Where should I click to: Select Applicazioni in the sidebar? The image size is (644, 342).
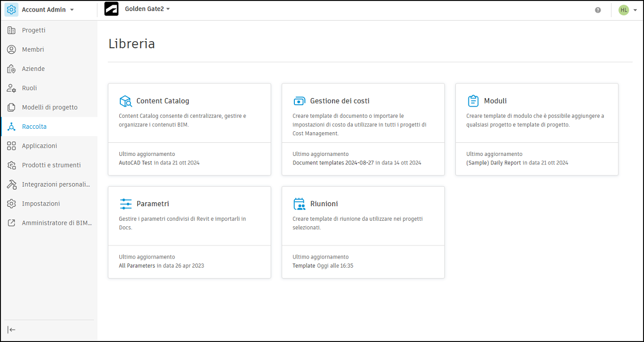coord(39,146)
